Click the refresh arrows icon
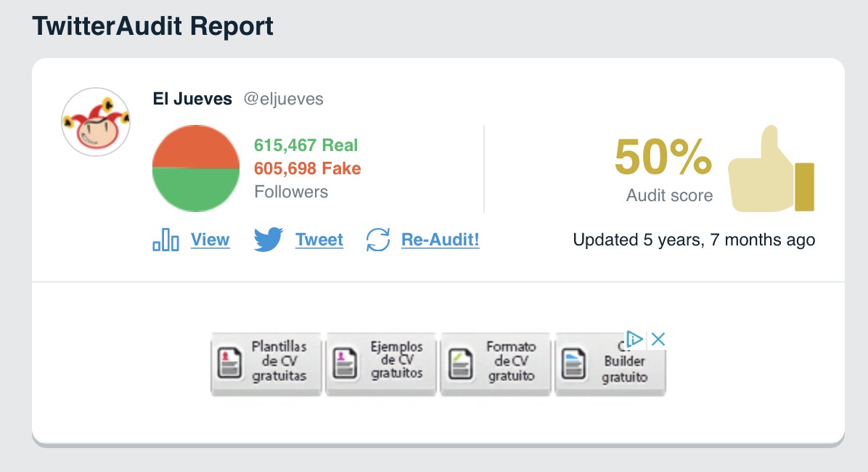 tap(378, 240)
